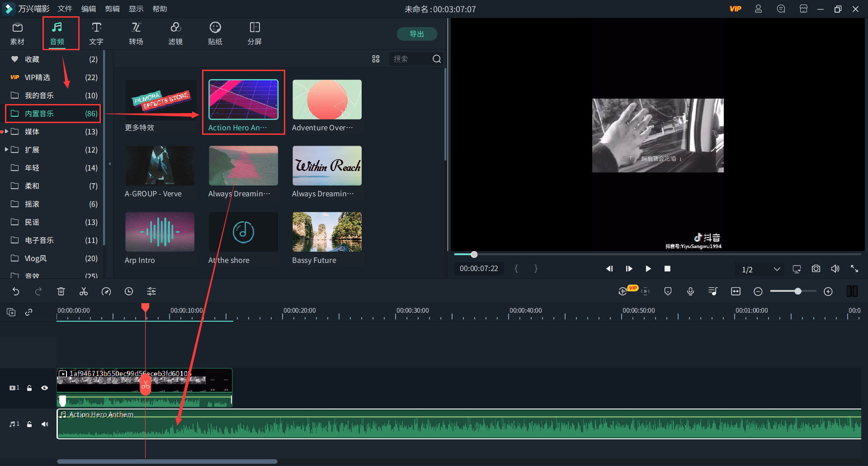Expand the 扩展 folder arrow
The height and width of the screenshot is (466, 868).
tap(7, 149)
